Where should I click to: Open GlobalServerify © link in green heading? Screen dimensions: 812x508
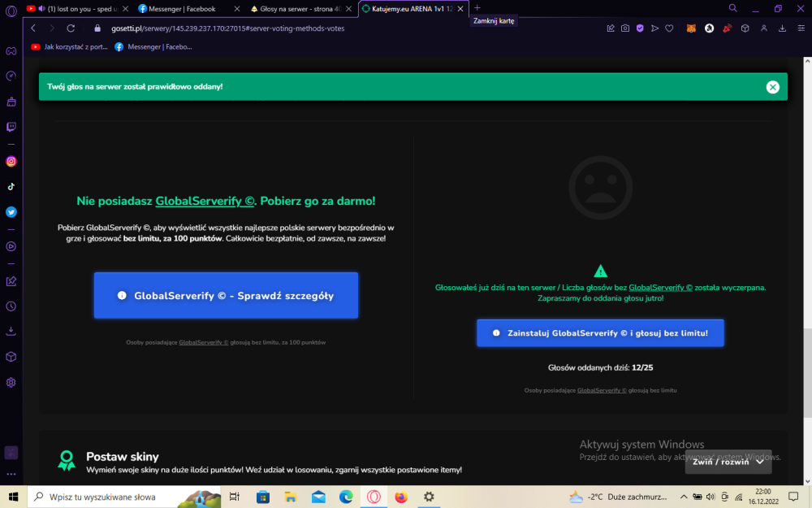[205, 201]
